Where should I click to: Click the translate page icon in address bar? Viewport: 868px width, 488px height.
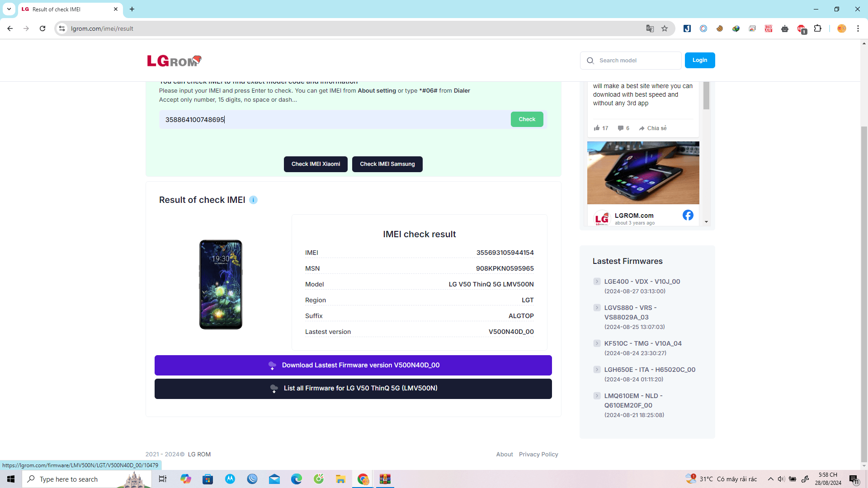coord(650,28)
